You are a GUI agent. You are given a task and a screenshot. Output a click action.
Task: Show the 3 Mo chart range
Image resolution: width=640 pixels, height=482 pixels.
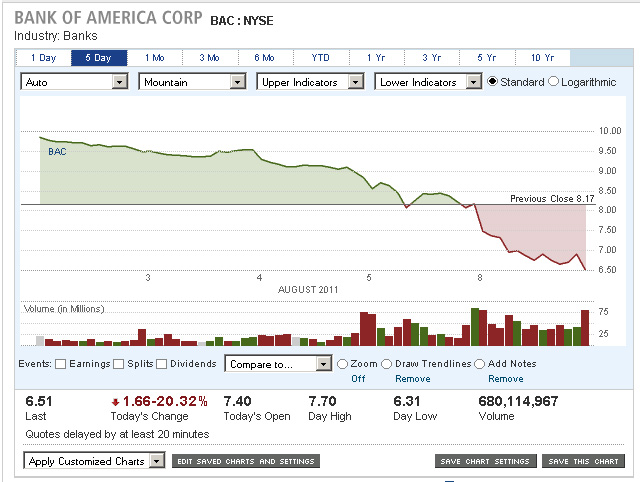tap(210, 58)
